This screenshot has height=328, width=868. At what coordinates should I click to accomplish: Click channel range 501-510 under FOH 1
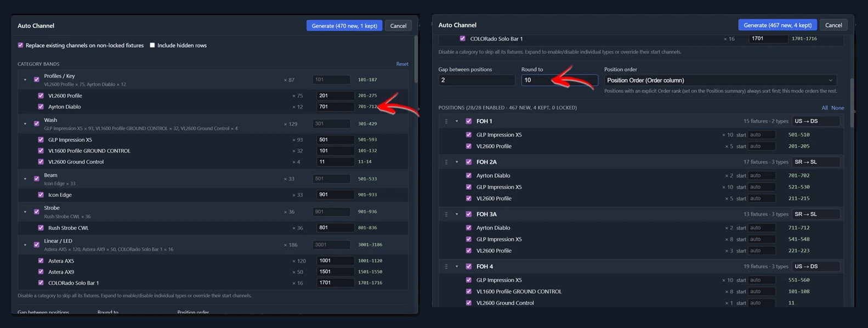coord(799,135)
